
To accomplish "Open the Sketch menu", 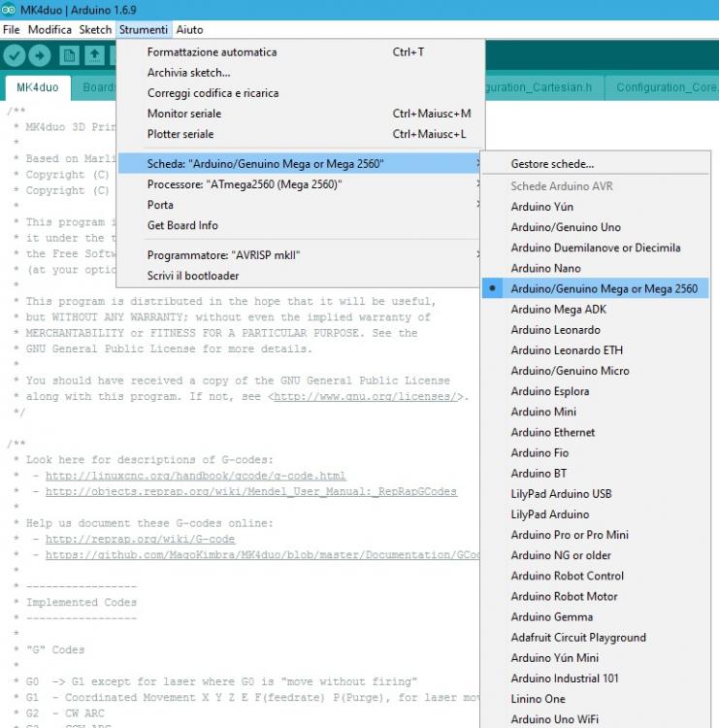I will pos(95,30).
